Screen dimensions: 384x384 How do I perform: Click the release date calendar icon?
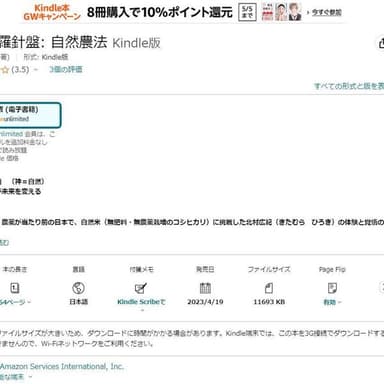click(205, 288)
